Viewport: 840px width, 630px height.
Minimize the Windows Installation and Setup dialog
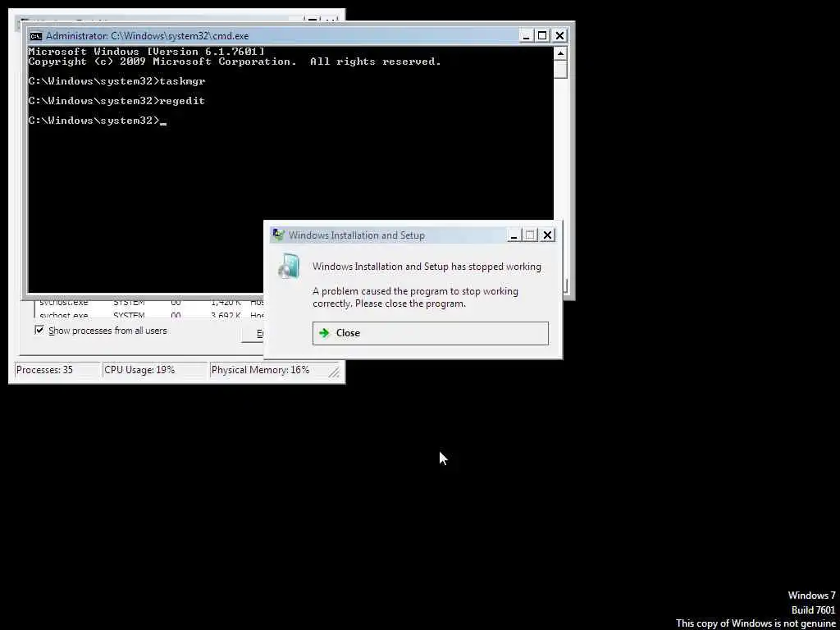point(514,235)
